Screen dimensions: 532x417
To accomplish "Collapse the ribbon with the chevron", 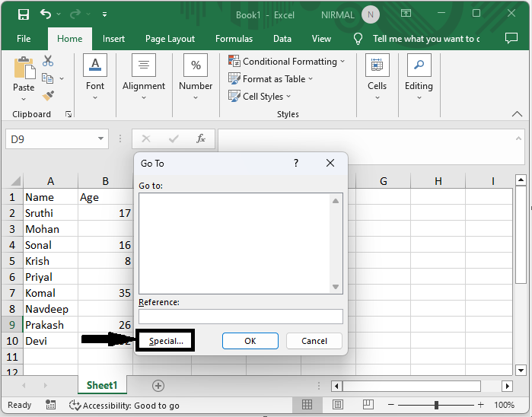I will pos(517,114).
